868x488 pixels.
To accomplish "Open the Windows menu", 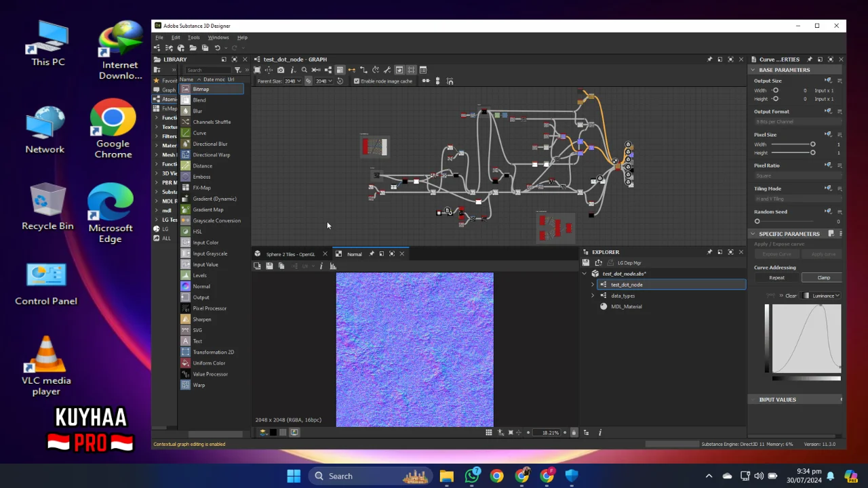I will (218, 37).
